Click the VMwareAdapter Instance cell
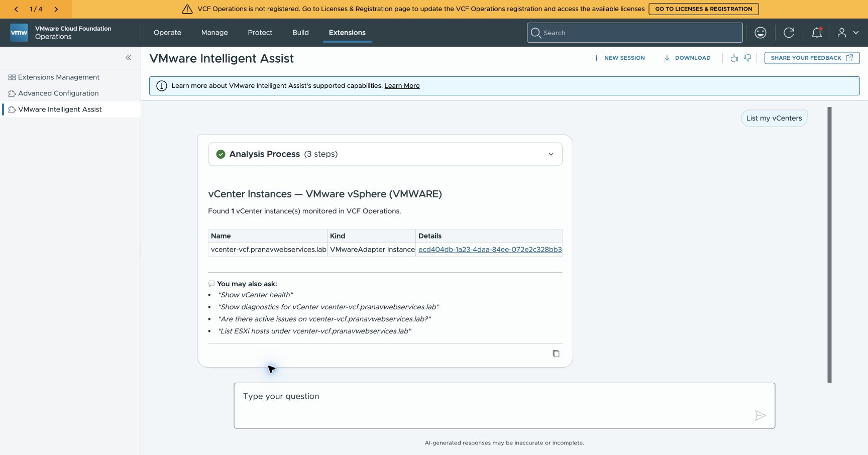The width and height of the screenshot is (868, 455). (x=372, y=250)
